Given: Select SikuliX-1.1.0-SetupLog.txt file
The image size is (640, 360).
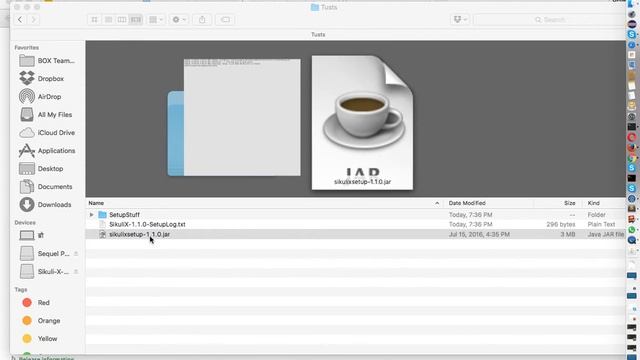Looking at the screenshot, I should (355, 224).
